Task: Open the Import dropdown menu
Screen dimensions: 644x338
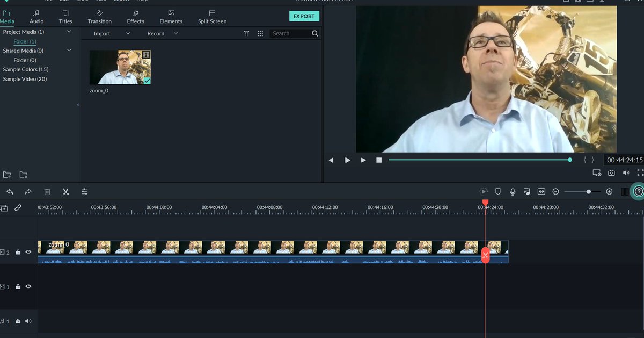Action: (127, 33)
